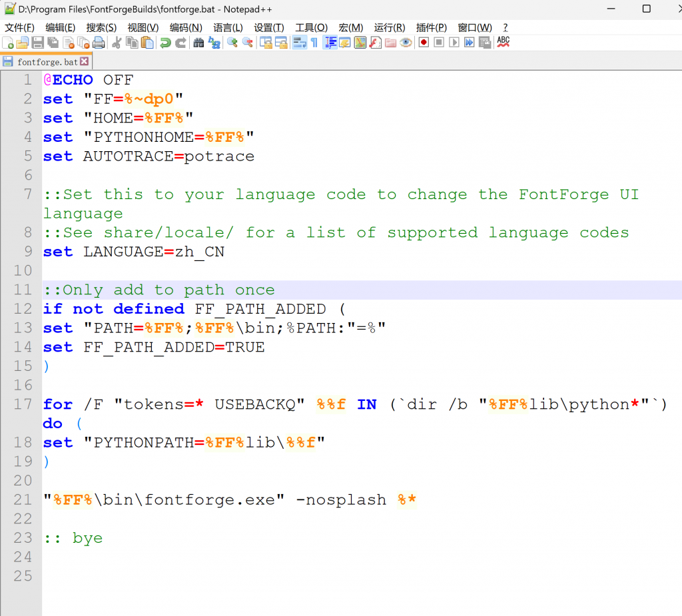The width and height of the screenshot is (682, 616).
Task: Toggle spell check ABC icon
Action: tap(504, 42)
